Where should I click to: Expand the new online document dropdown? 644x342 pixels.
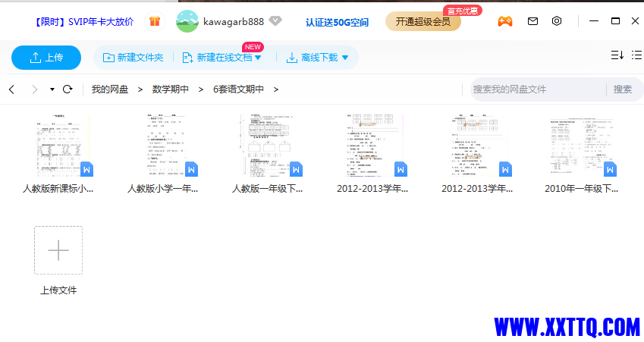coord(258,58)
